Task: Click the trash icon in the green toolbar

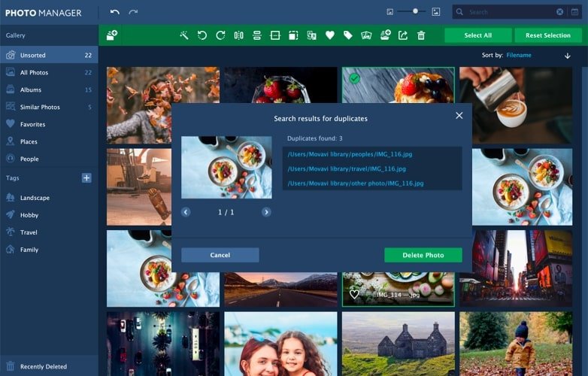Action: (421, 35)
